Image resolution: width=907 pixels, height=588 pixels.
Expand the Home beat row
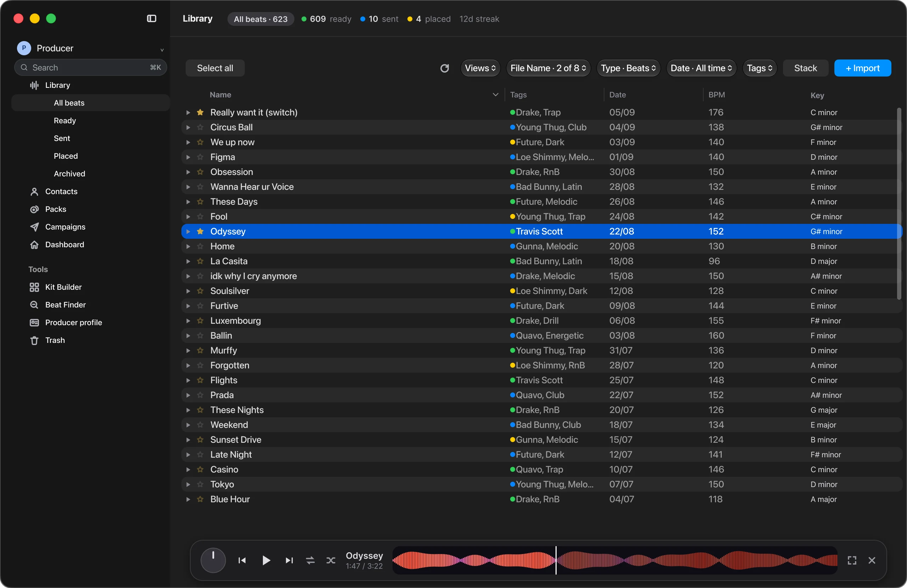point(188,246)
